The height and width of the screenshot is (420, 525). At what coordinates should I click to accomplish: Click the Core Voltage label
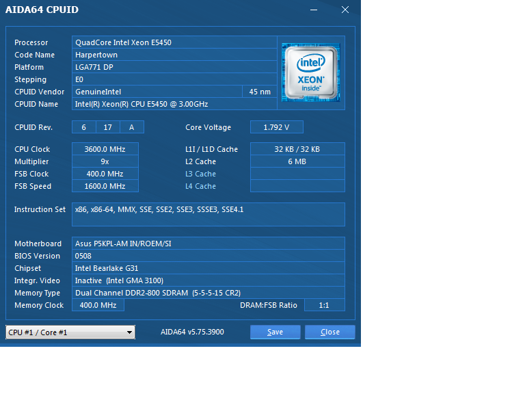tap(208, 127)
